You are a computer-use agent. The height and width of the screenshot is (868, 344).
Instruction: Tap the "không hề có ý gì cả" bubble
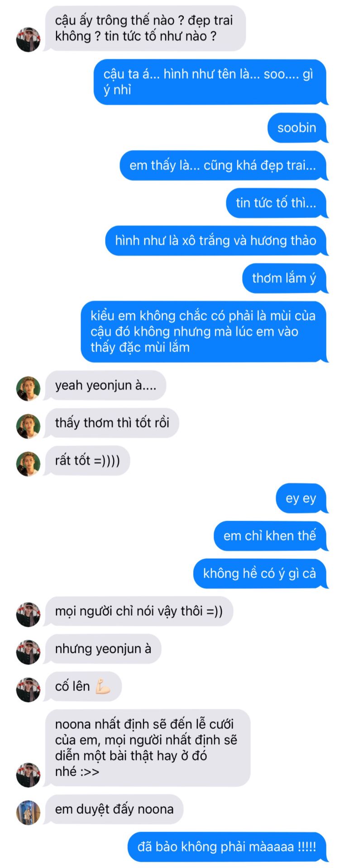260,573
